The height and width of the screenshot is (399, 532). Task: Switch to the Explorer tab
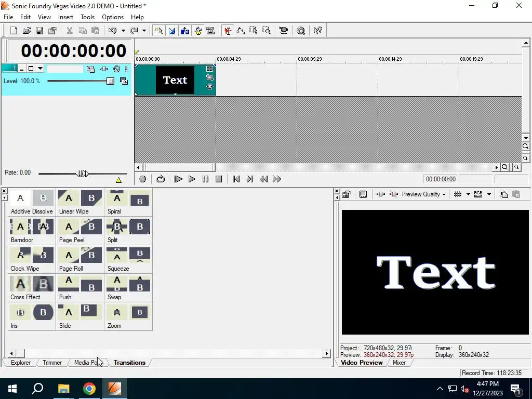(21, 363)
